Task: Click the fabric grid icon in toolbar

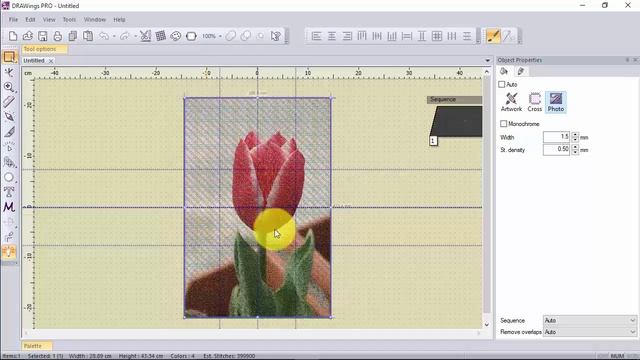Action: (x=160, y=36)
